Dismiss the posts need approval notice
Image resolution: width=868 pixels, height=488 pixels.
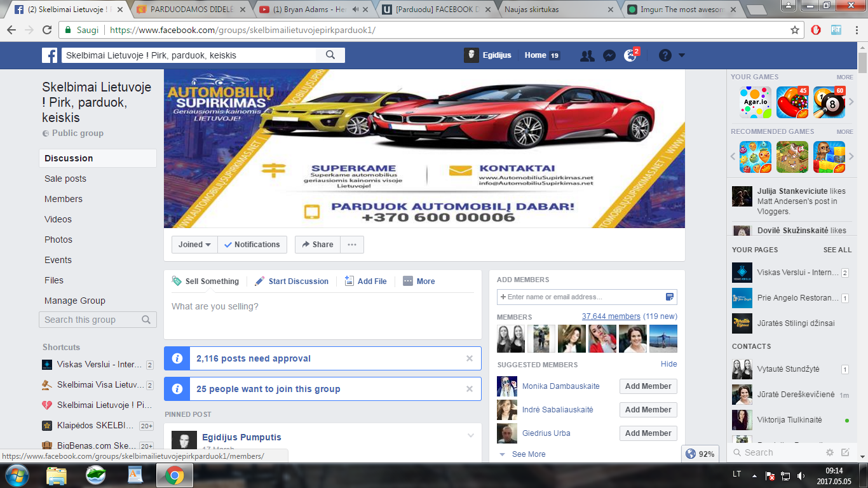pos(470,358)
